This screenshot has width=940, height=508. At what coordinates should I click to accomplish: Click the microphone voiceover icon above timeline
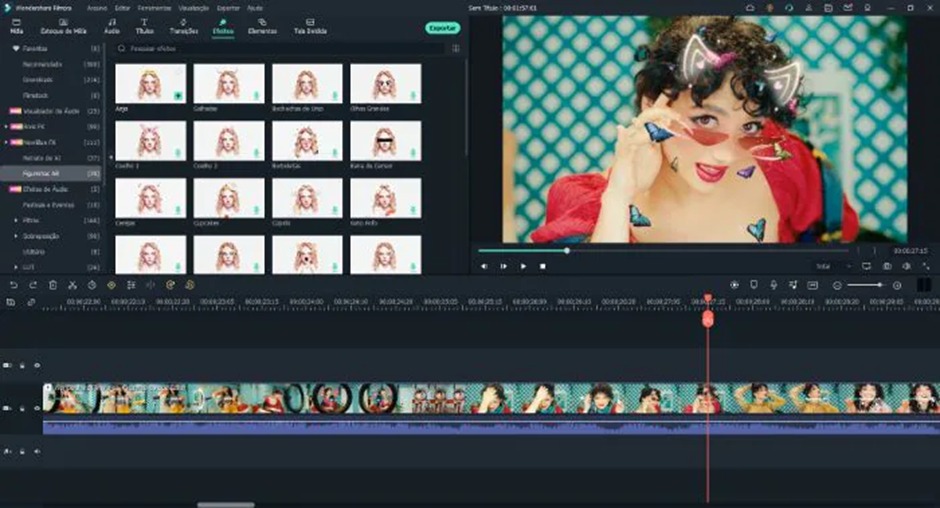coord(772,285)
